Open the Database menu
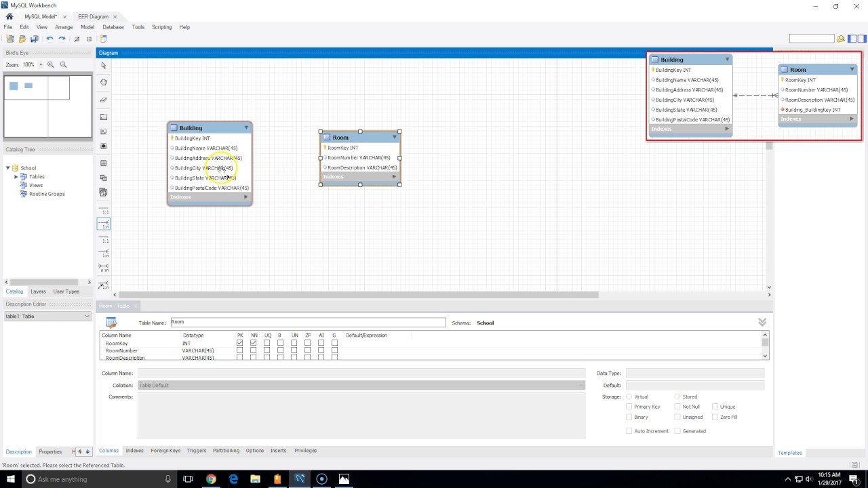This screenshot has height=488, width=868. [113, 27]
